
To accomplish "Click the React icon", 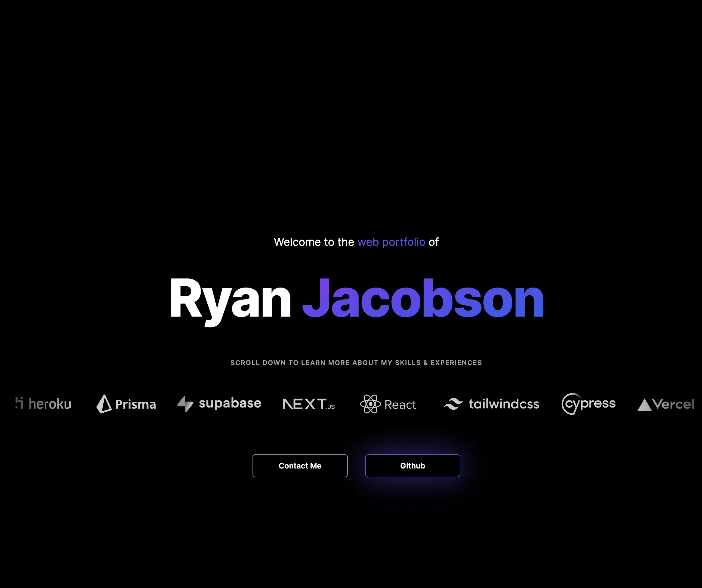I will click(370, 404).
